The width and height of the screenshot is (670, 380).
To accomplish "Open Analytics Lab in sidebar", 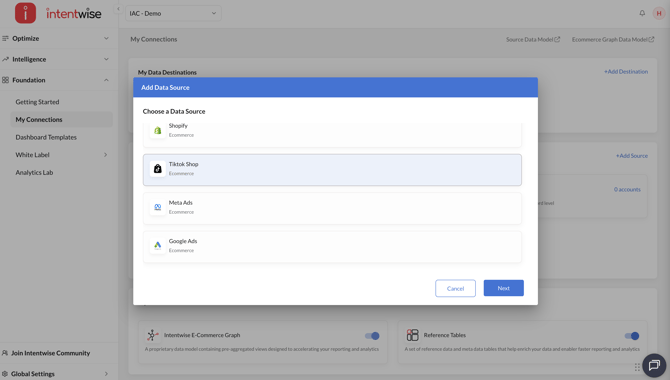I will (34, 172).
